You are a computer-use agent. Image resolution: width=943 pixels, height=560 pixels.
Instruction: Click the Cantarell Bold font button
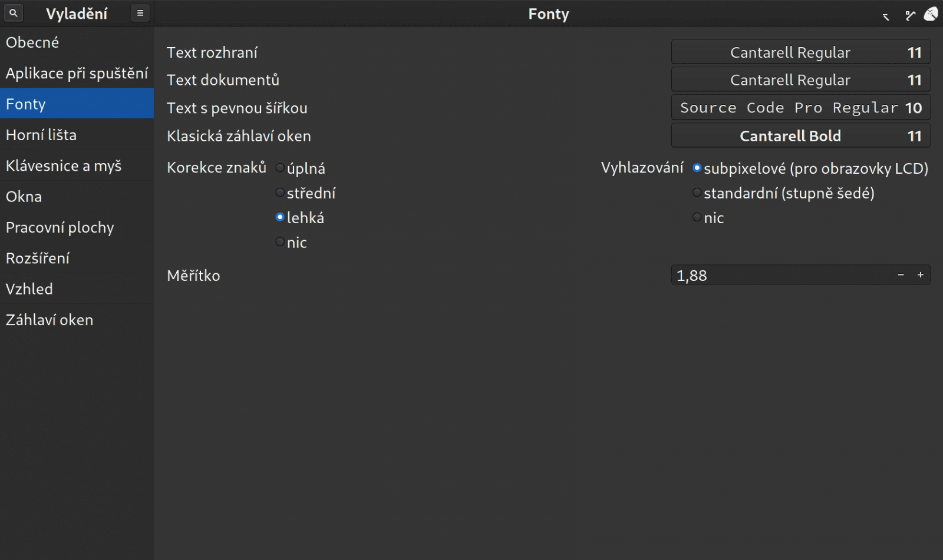(800, 136)
